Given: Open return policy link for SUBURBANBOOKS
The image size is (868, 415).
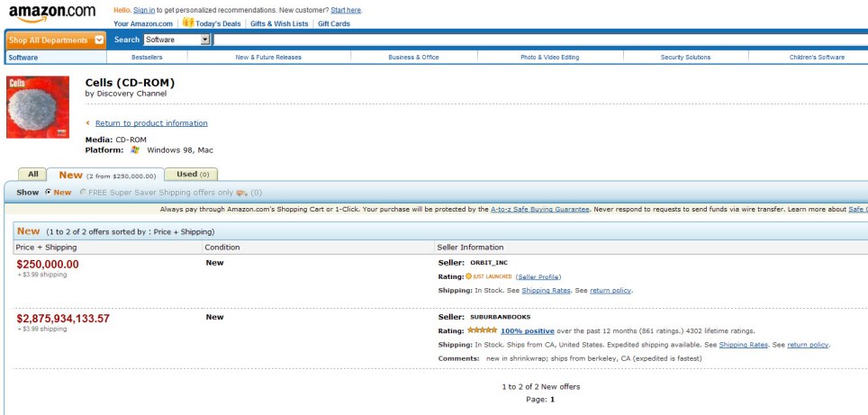Looking at the screenshot, I should pyautogui.click(x=808, y=344).
